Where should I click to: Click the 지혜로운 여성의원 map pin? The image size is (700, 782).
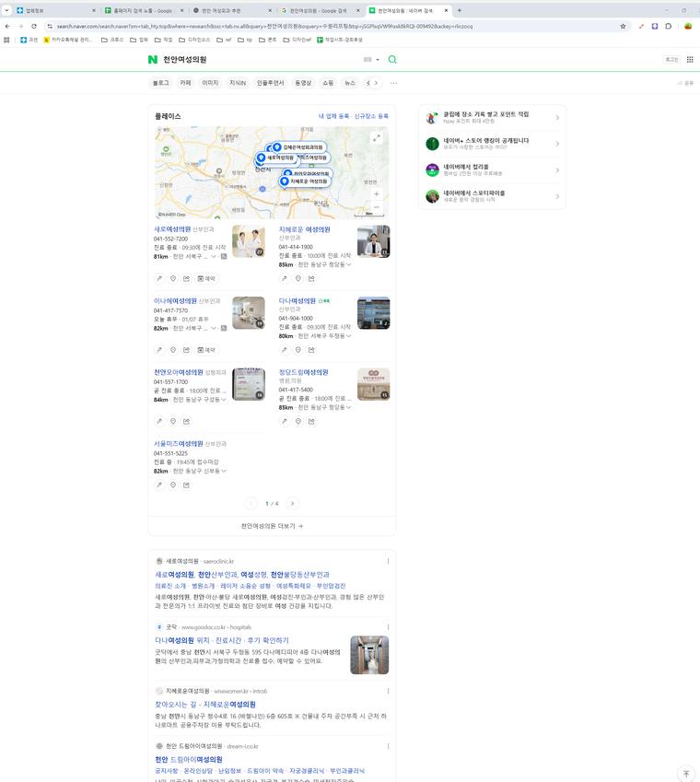(x=305, y=181)
